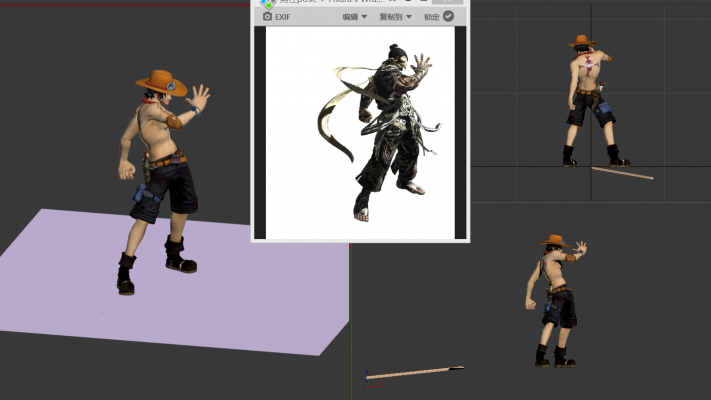
Task: Pick the staff lying in the top-right viewport
Action: 622,173
